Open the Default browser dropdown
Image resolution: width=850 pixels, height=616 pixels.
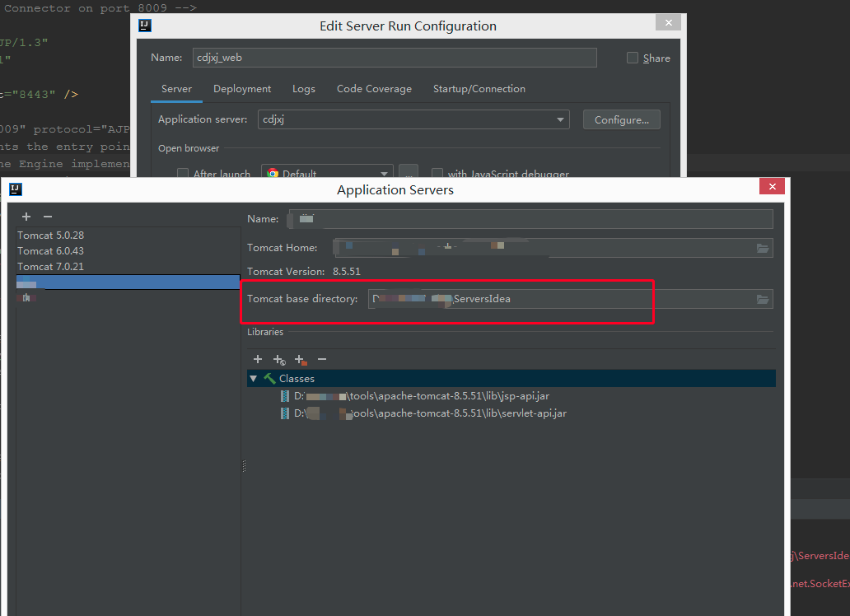pos(327,174)
